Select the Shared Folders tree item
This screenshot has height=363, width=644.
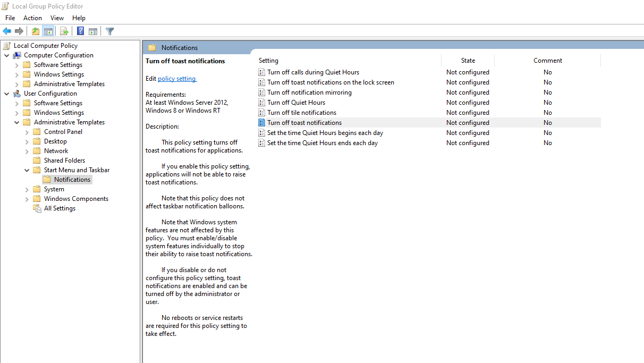pyautogui.click(x=64, y=161)
